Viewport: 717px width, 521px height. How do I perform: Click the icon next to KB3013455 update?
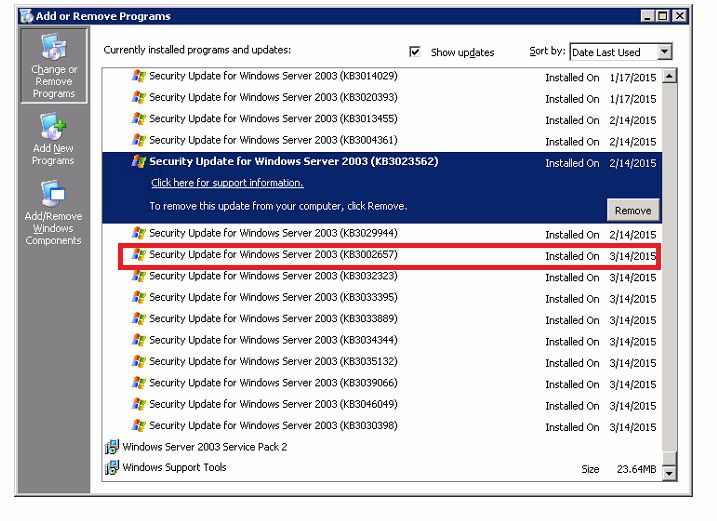click(x=139, y=119)
